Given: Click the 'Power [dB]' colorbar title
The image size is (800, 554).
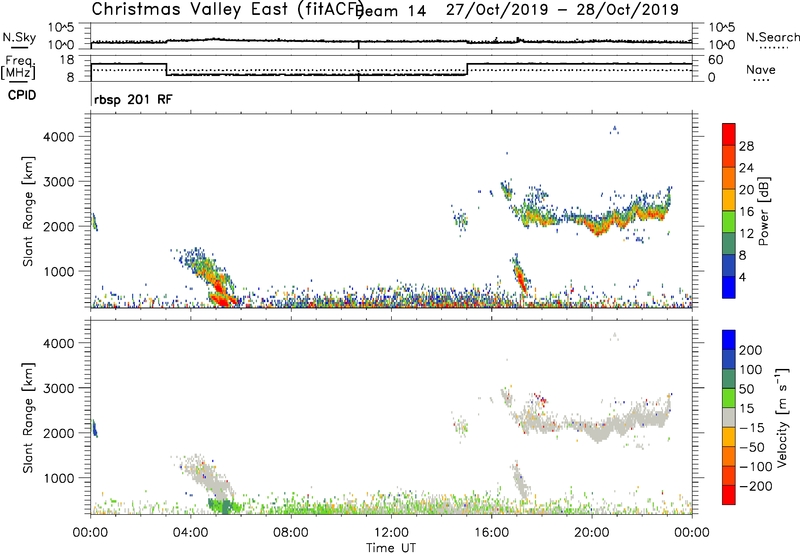Looking at the screenshot, I should [x=764, y=211].
